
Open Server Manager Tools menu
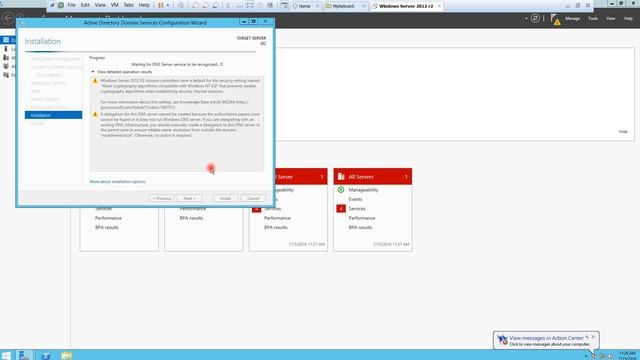point(593,18)
